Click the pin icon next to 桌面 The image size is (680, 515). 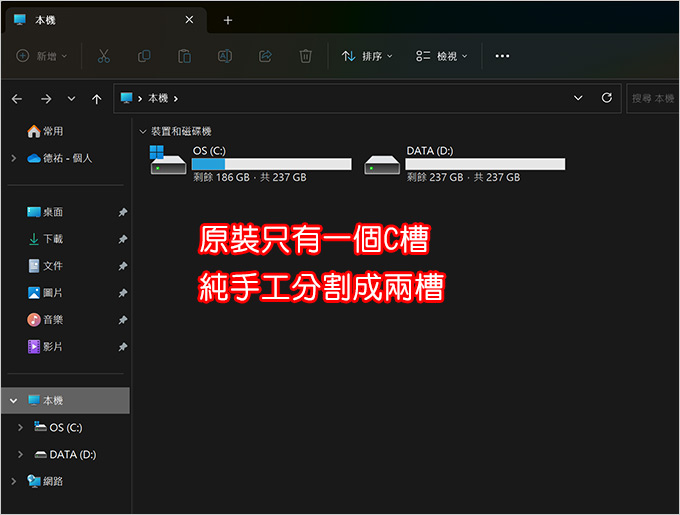tap(123, 212)
